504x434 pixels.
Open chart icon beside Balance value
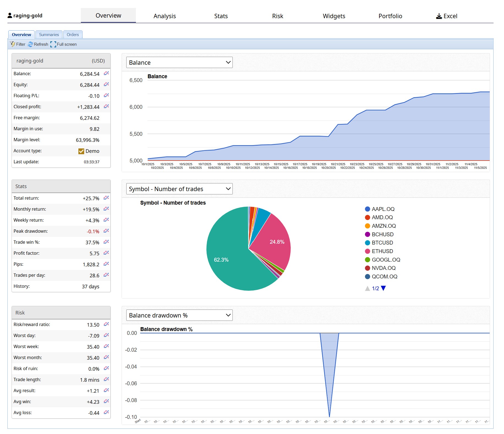tap(106, 74)
